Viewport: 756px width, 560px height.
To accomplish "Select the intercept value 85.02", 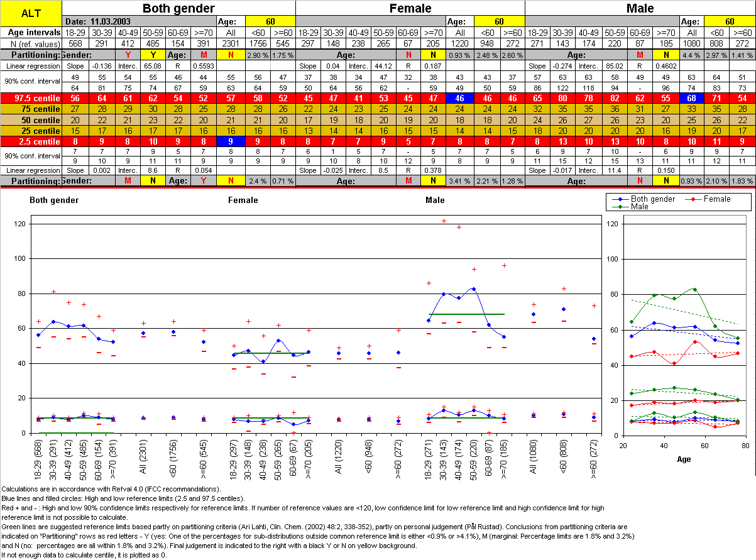I will click(615, 66).
